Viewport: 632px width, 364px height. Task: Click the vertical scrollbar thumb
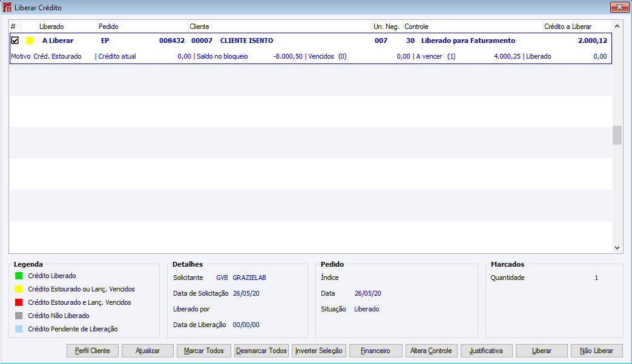617,135
